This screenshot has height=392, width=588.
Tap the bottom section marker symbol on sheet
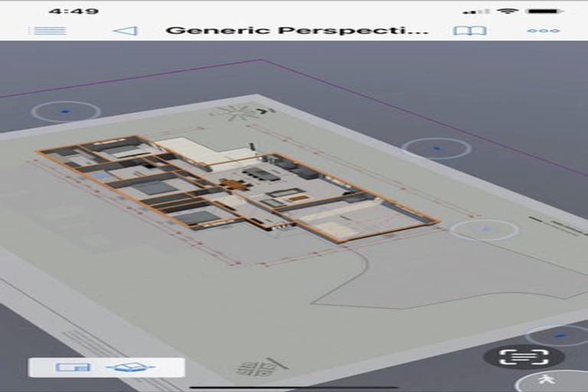coord(256,366)
